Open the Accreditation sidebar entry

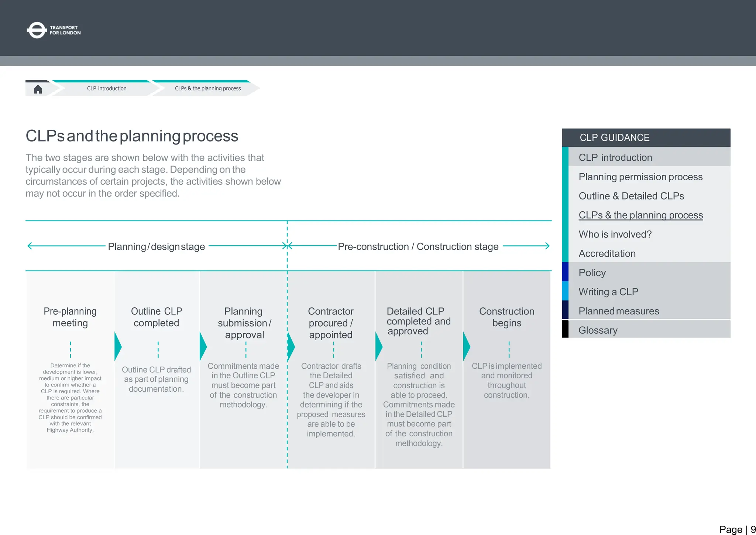607,254
